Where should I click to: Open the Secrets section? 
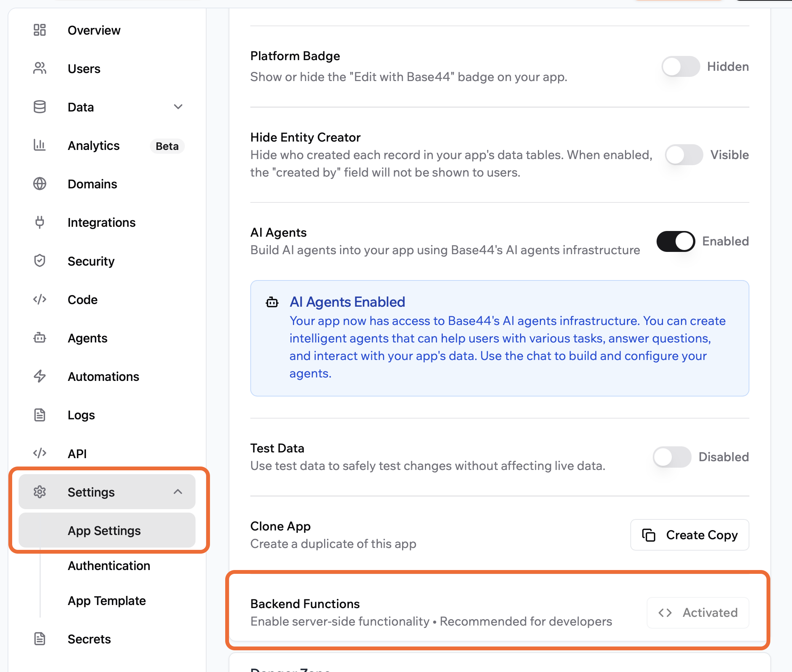pyautogui.click(x=89, y=639)
